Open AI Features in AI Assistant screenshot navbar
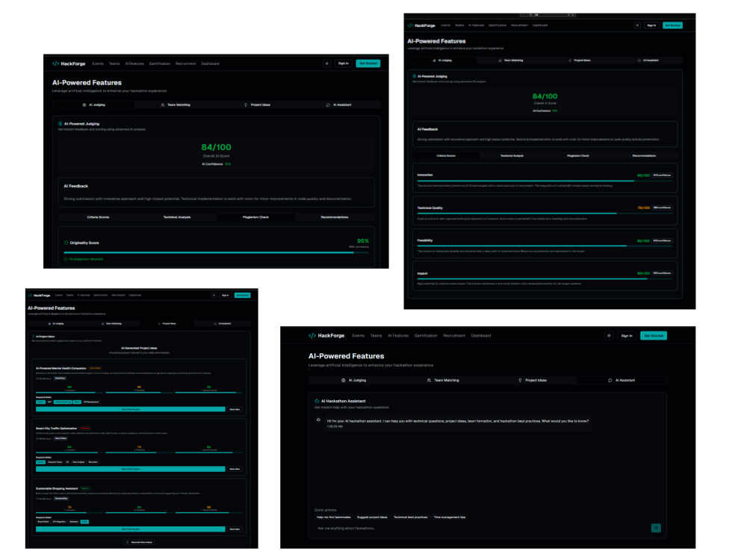The height and width of the screenshot is (560, 747). (x=398, y=336)
